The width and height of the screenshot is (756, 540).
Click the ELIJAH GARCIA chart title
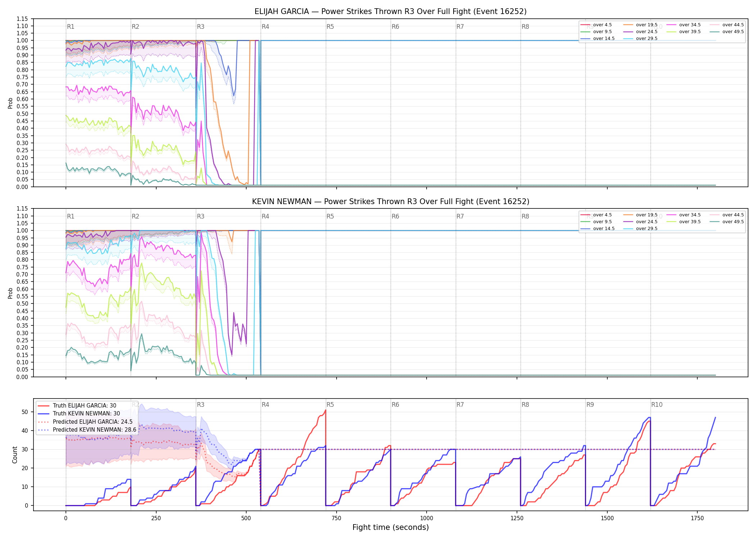[391, 12]
